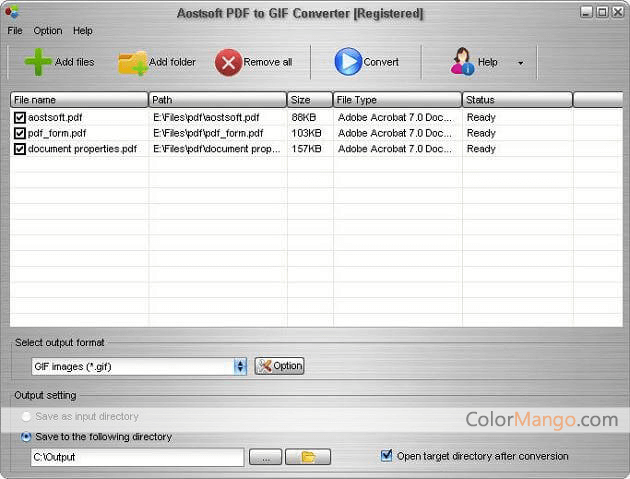The height and width of the screenshot is (479, 630).
Task: Click the Add folder icon
Action: click(x=133, y=63)
